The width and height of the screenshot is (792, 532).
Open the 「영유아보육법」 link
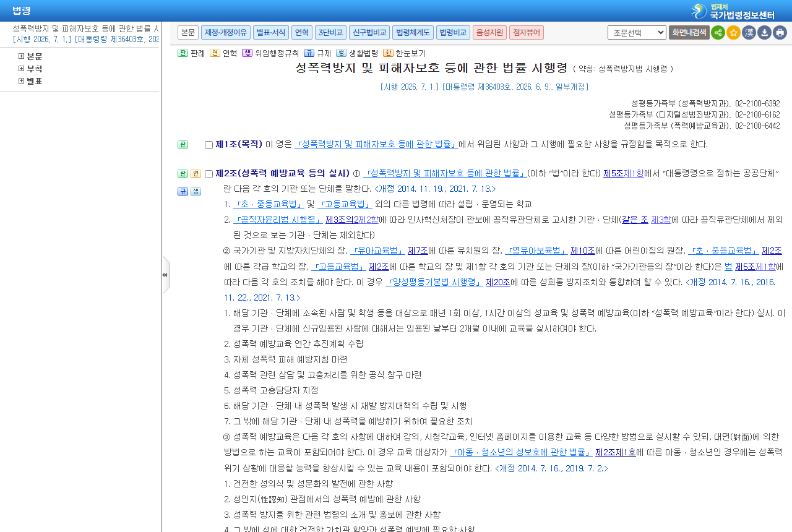(x=536, y=251)
